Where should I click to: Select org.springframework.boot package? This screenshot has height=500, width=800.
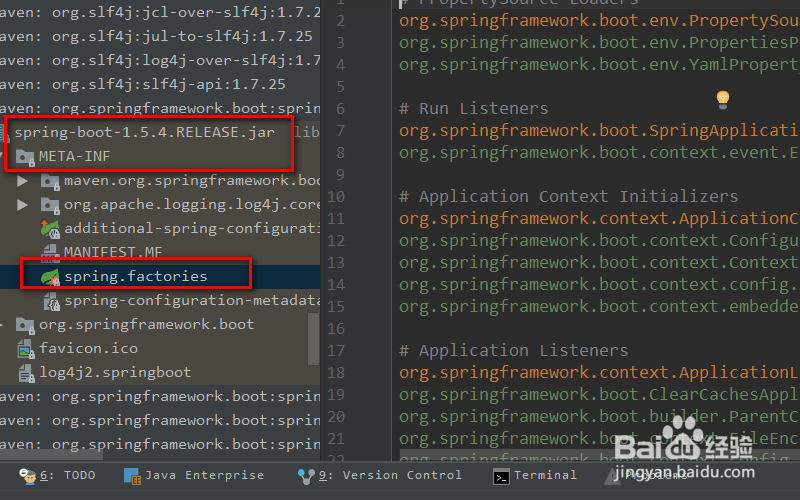(x=146, y=324)
